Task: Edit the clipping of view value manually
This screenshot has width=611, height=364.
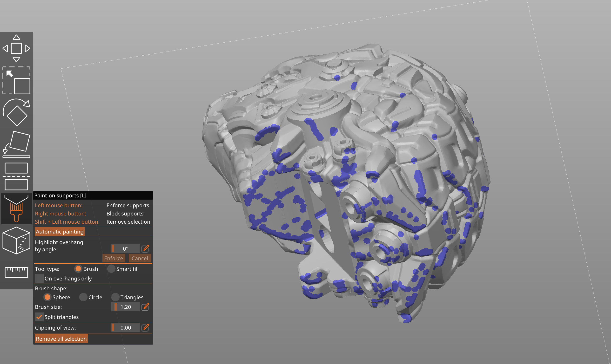Action: pos(145,327)
